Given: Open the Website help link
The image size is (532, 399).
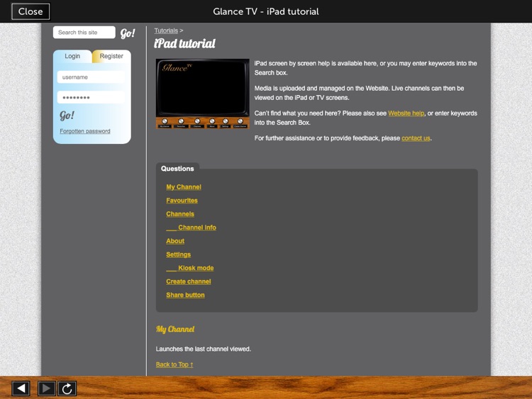Looking at the screenshot, I should 406,113.
